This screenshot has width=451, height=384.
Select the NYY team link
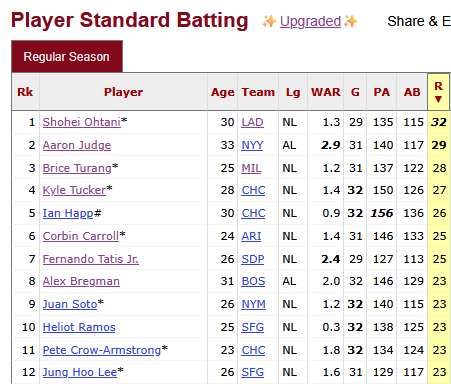tap(252, 145)
